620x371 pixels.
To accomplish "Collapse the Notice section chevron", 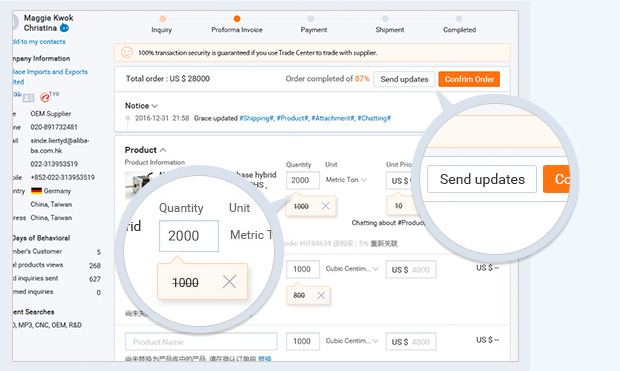I will point(155,106).
